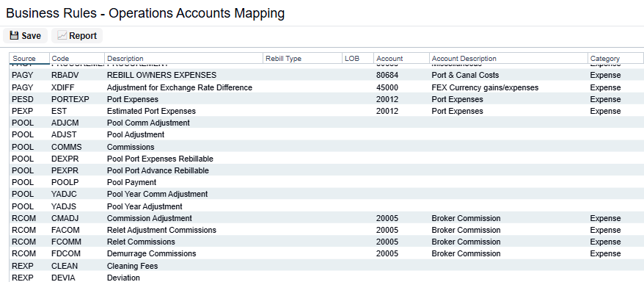Click Pool Port Expenses Rebillable description
Screen dimensions: 644x282
[x=160, y=159]
